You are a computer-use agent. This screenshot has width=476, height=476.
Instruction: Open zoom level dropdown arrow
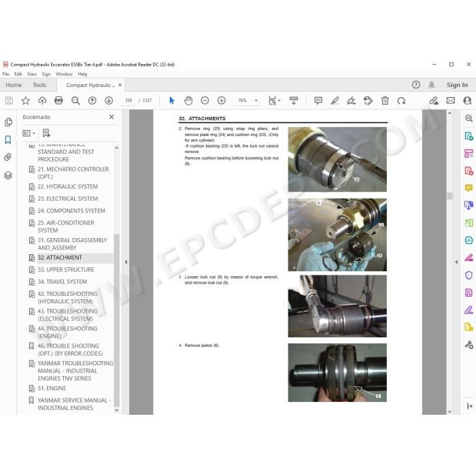tap(256, 101)
